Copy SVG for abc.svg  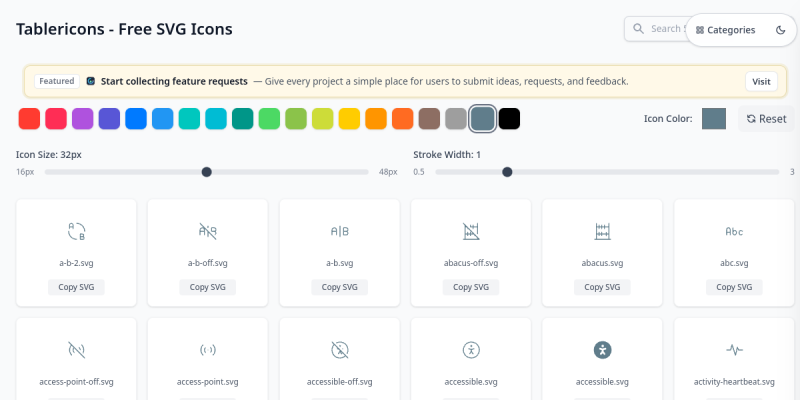[734, 287]
